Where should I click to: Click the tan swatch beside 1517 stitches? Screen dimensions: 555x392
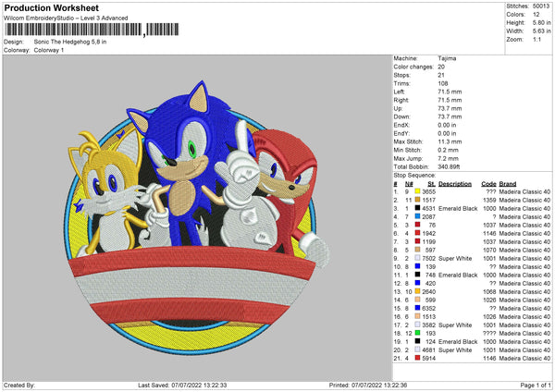[x=417, y=200]
